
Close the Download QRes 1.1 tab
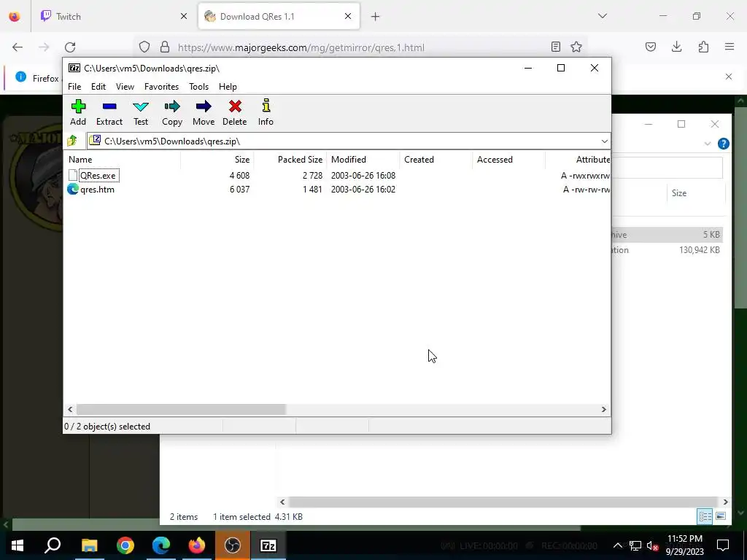348,17
